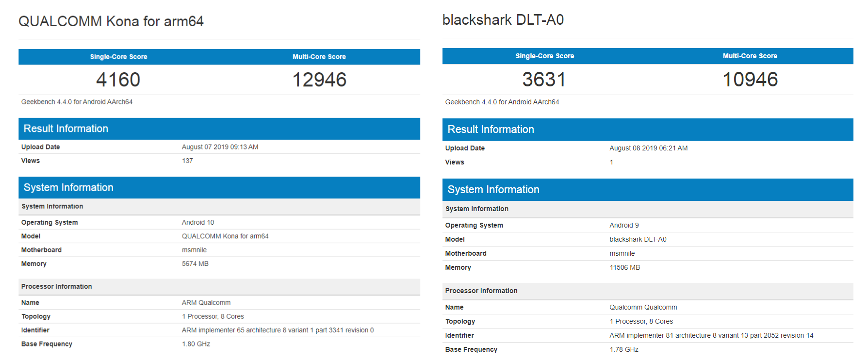Click right Multi-Core Score header

pos(750,56)
